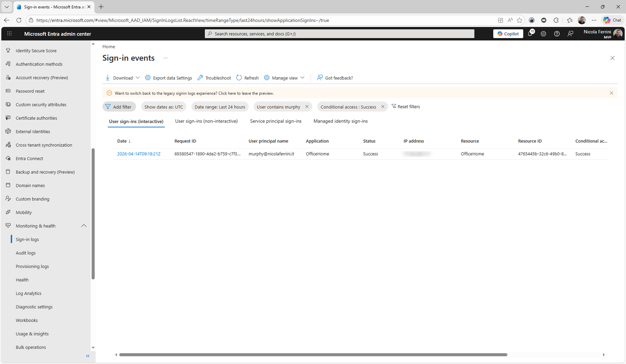626x364 pixels.
Task: Remove the Conditional access Success filter
Action: click(x=383, y=107)
